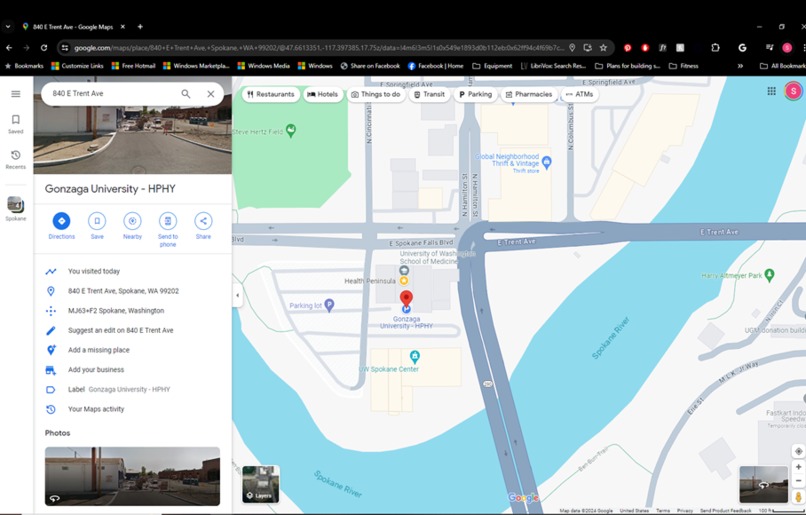Open 'Facebook | Home' bookmark
806x515 pixels.
click(435, 66)
